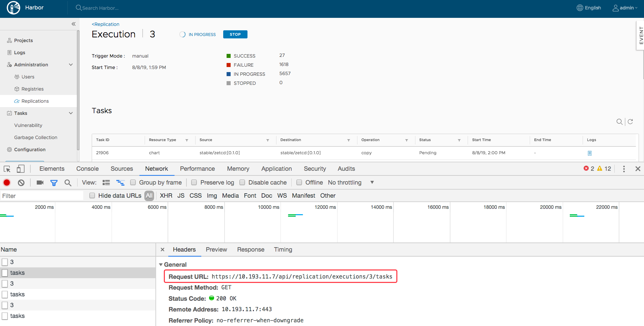
Task: Check Disable cache option
Action: point(242,182)
